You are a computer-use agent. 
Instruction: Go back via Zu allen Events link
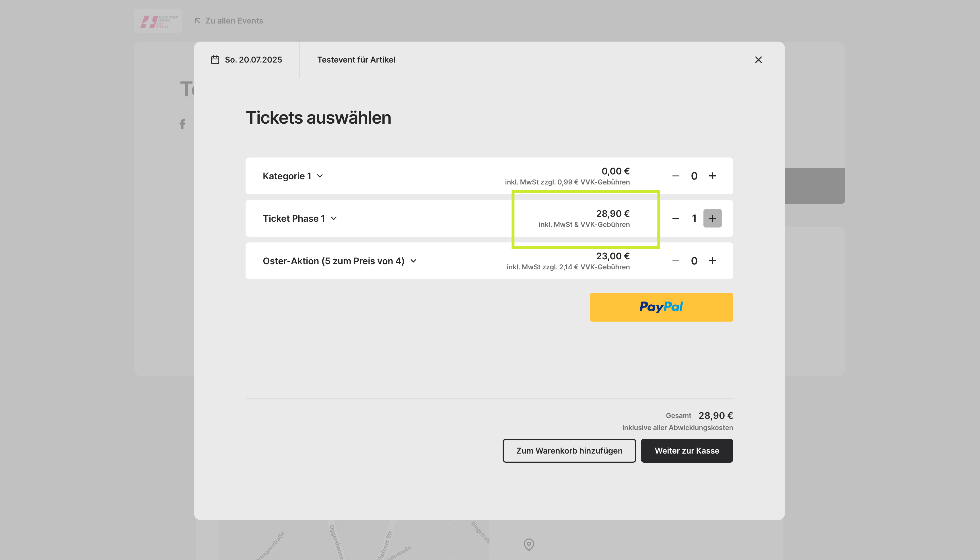pos(228,21)
